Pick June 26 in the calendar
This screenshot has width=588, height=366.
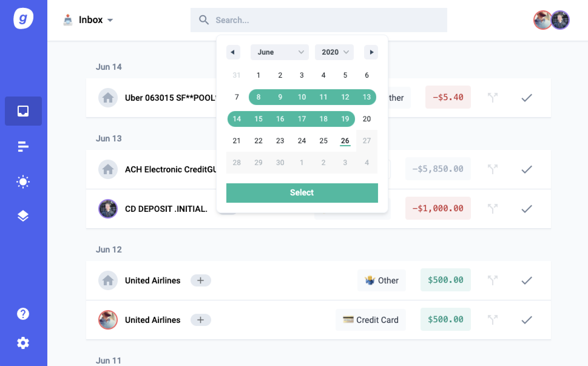pos(345,141)
